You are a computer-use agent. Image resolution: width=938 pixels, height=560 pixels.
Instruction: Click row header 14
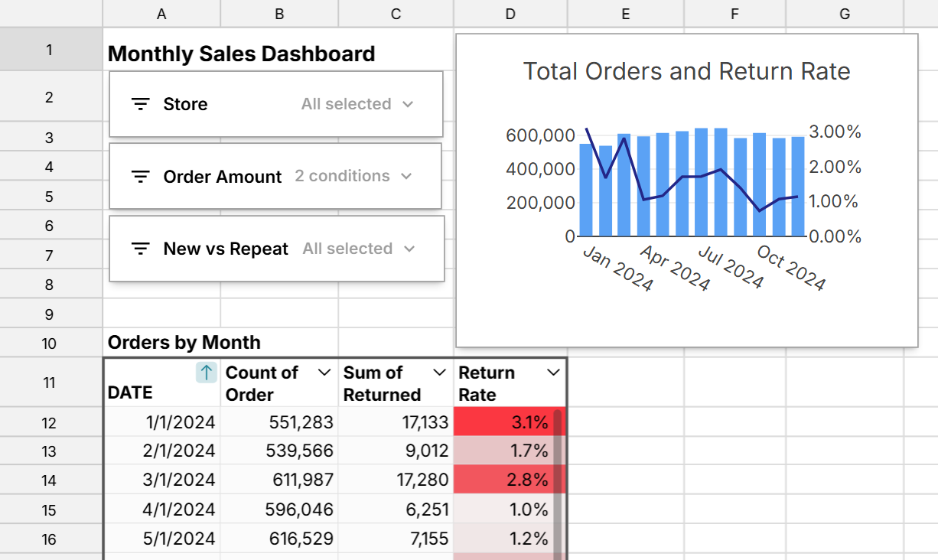tap(49, 480)
